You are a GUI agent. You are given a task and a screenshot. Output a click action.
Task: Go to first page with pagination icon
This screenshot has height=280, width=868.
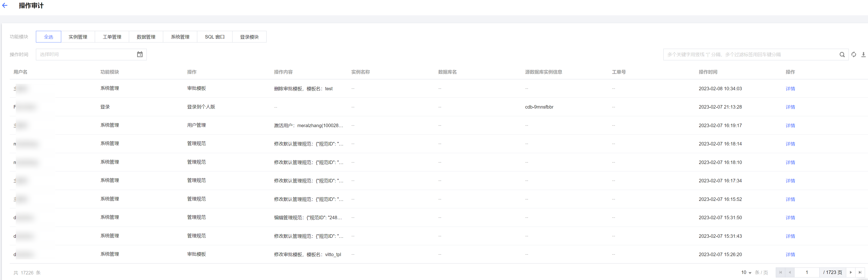[780, 272]
